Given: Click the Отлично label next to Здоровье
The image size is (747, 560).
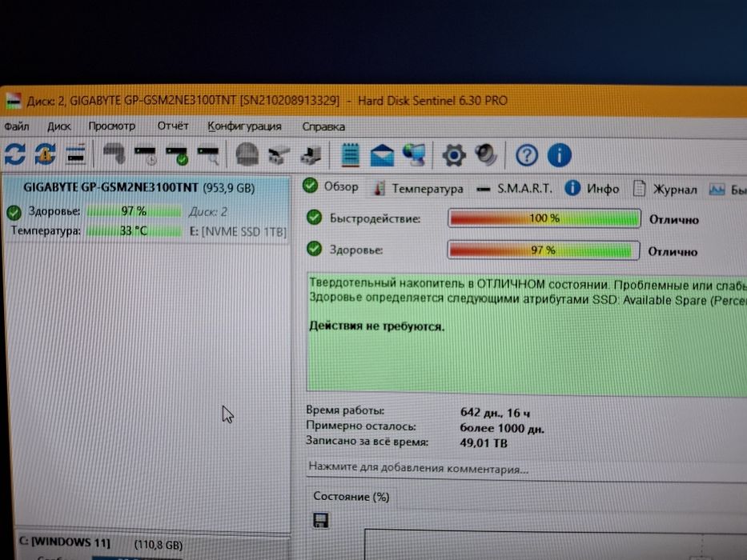Looking at the screenshot, I should click(x=673, y=252).
